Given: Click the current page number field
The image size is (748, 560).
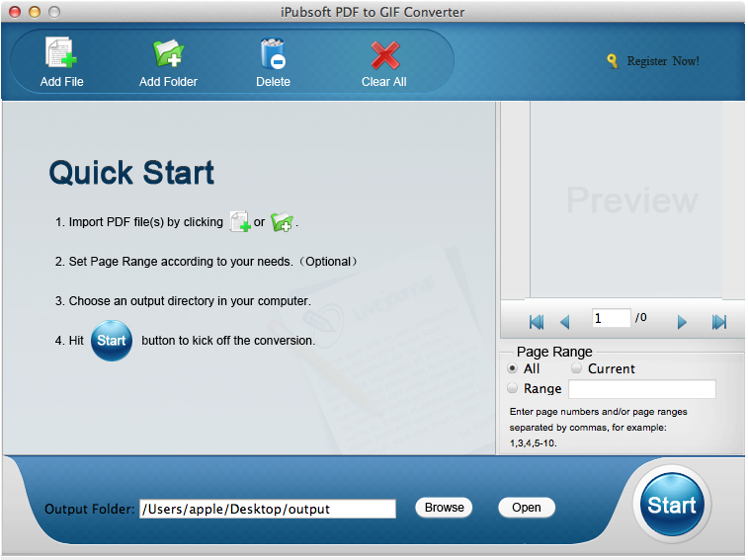Looking at the screenshot, I should click(611, 318).
